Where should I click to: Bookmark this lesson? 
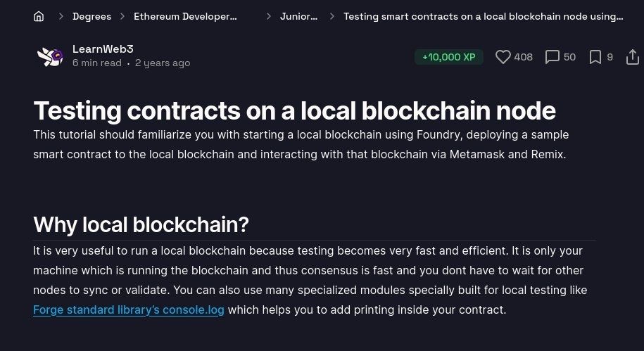coord(595,57)
